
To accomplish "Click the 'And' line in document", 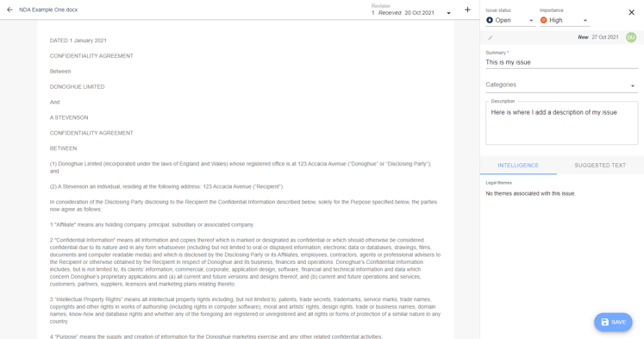I will (54, 103).
